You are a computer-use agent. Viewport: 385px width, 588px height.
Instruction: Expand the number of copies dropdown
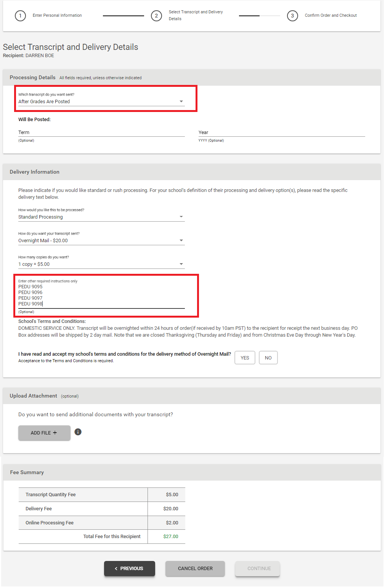point(101,264)
